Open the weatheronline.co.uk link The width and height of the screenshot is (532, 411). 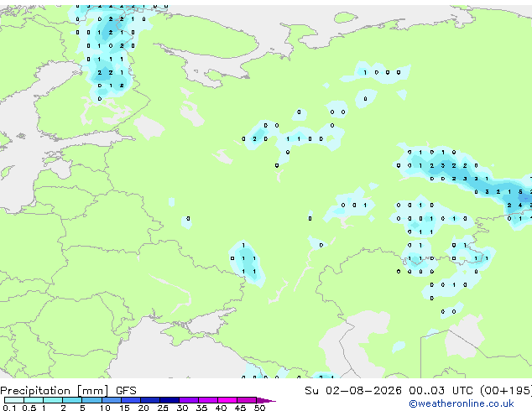[462, 403]
